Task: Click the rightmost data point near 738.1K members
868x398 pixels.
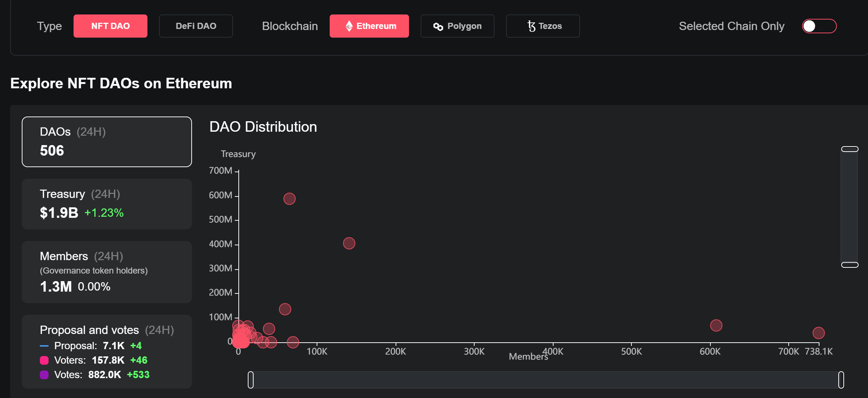Action: tap(818, 333)
